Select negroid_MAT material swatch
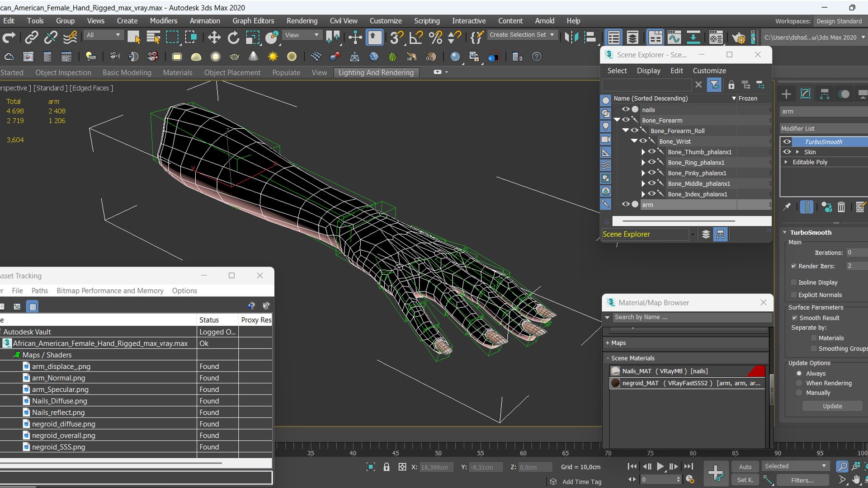Image resolution: width=868 pixels, height=488 pixels. click(615, 383)
